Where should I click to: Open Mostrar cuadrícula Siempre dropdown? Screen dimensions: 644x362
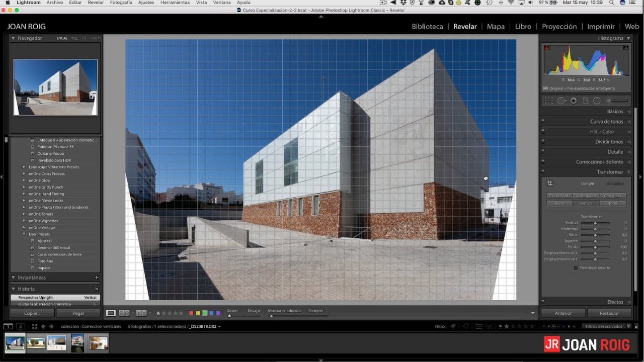[x=318, y=311]
